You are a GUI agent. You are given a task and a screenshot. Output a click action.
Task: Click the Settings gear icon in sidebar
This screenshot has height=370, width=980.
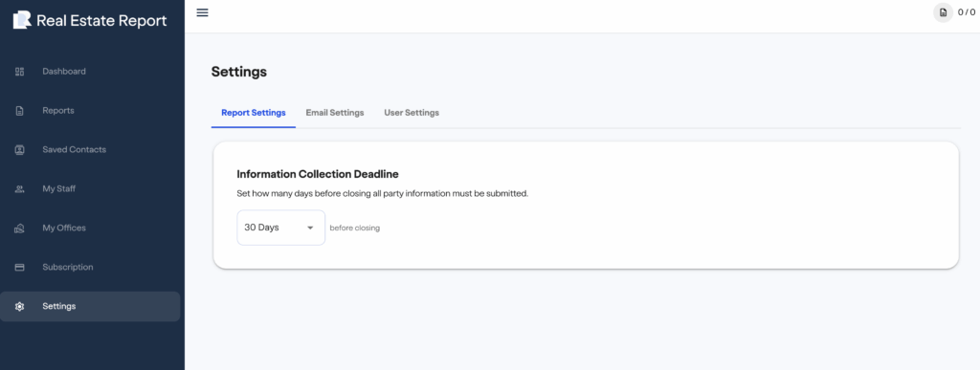point(19,306)
